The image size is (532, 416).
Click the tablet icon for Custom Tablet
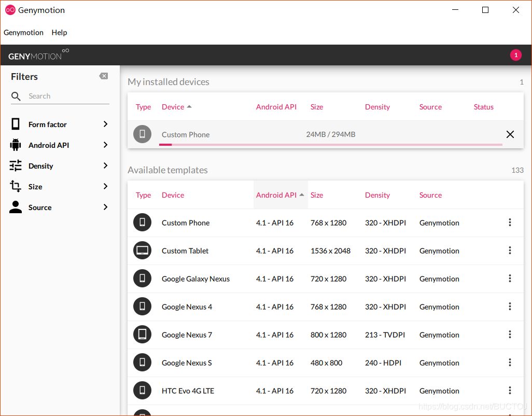142,251
